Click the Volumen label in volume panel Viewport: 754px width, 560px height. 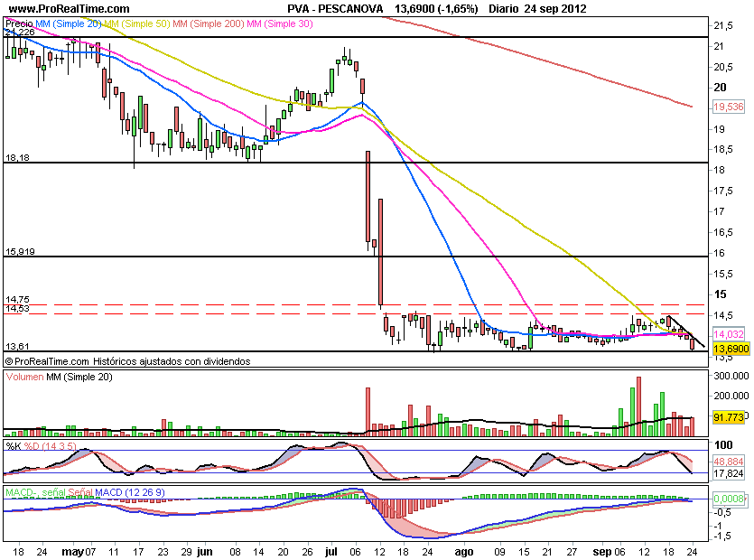point(25,377)
